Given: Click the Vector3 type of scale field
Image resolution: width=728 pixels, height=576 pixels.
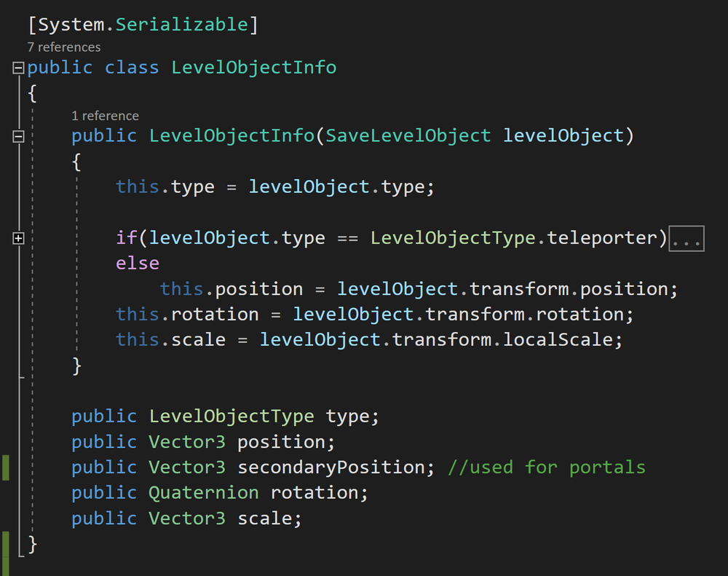Looking at the screenshot, I should point(186,518).
